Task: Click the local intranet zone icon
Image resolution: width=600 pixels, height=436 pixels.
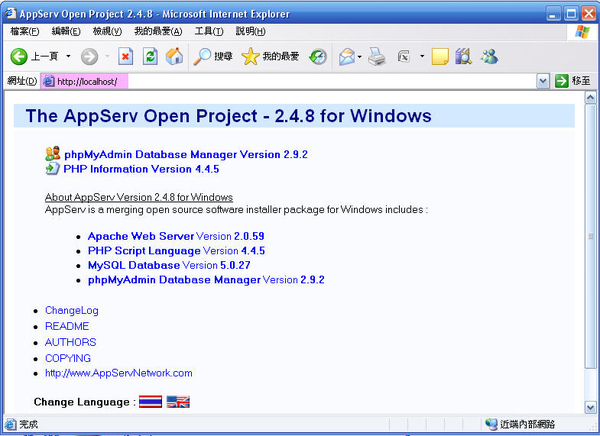Action: (491, 424)
